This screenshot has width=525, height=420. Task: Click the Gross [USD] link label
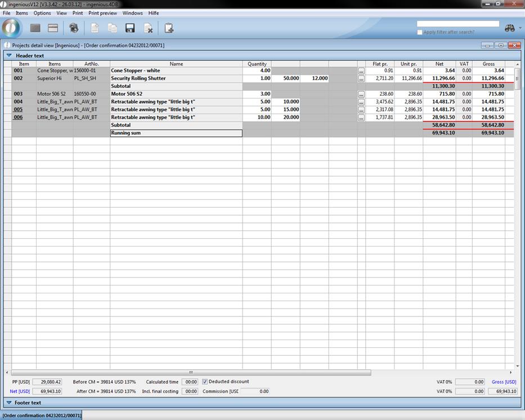click(x=504, y=382)
